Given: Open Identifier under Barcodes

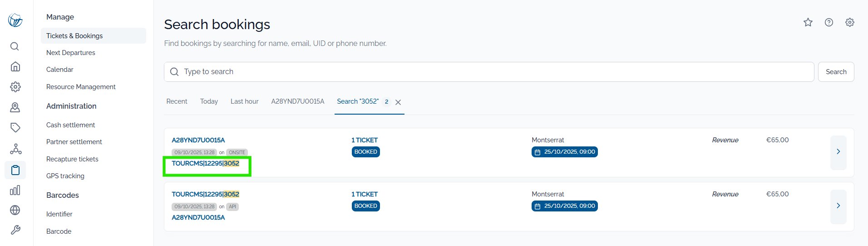Looking at the screenshot, I should point(59,214).
